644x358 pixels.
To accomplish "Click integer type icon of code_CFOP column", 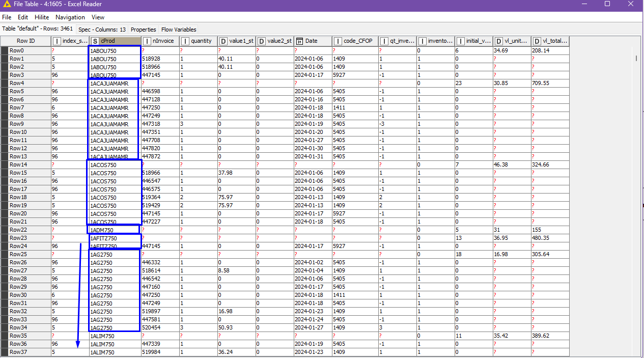I will [x=338, y=41].
